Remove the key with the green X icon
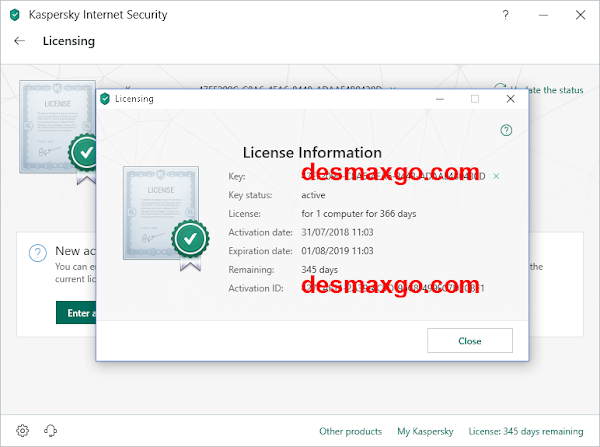Image resolution: width=600 pixels, height=447 pixels. coord(496,176)
